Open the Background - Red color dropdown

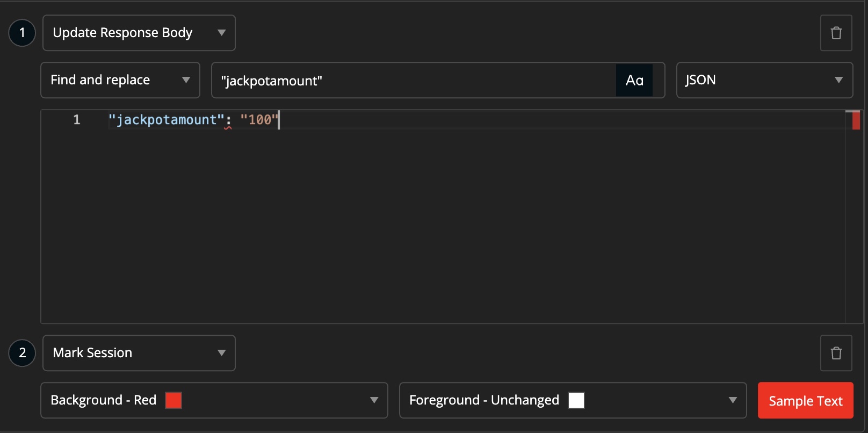[x=214, y=400]
